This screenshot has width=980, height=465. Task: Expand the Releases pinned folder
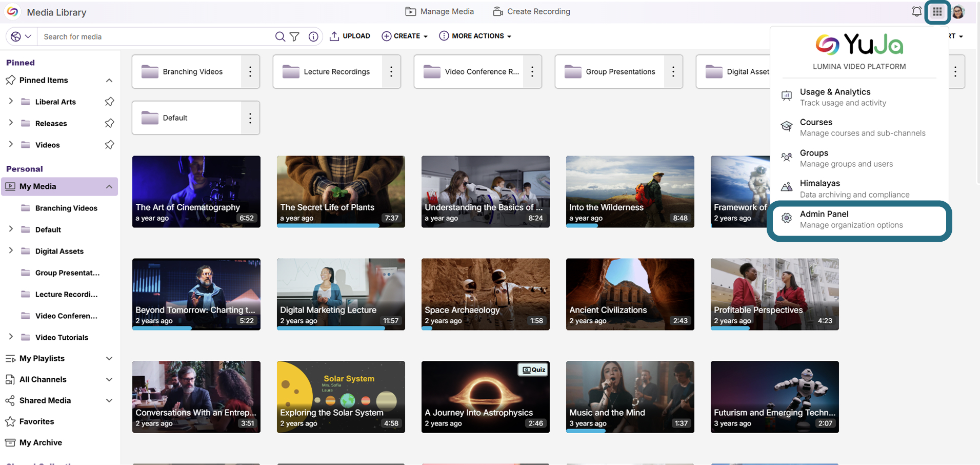[11, 123]
